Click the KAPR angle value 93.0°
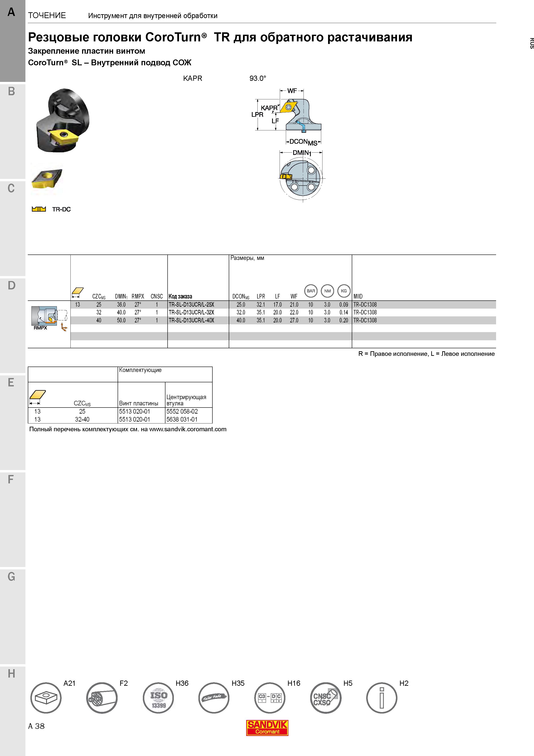Screen dimensions: 534x756 click(258, 78)
